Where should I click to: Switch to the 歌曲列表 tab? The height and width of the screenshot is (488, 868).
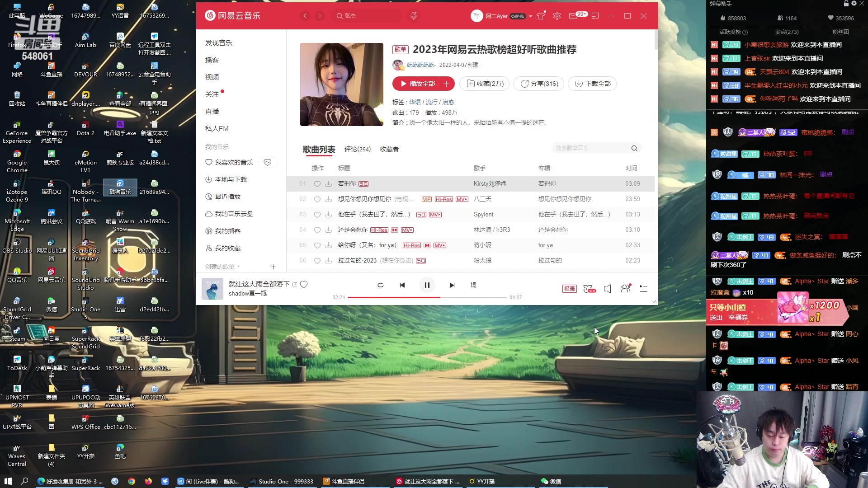[x=319, y=150]
